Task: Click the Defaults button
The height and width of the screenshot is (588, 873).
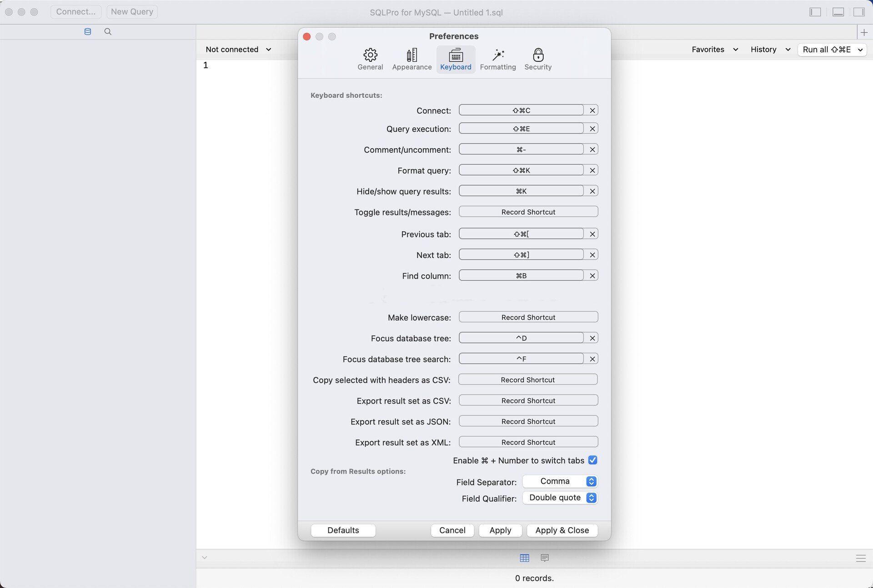Action: pyautogui.click(x=343, y=530)
